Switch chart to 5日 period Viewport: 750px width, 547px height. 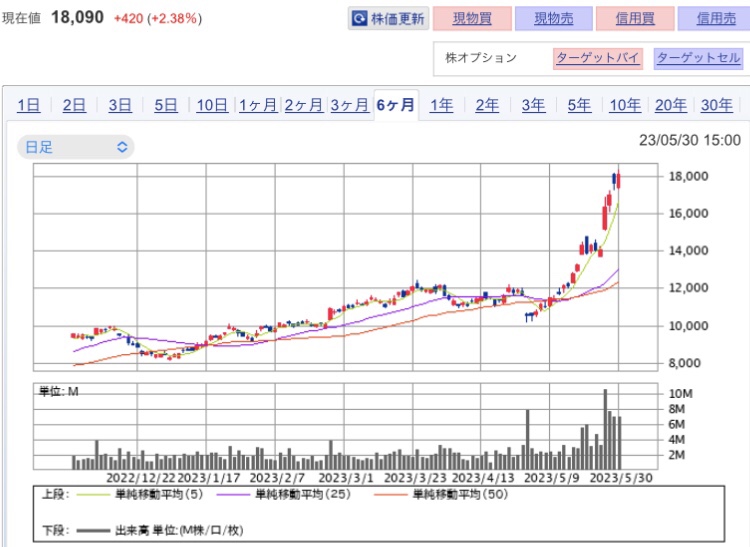[165, 105]
